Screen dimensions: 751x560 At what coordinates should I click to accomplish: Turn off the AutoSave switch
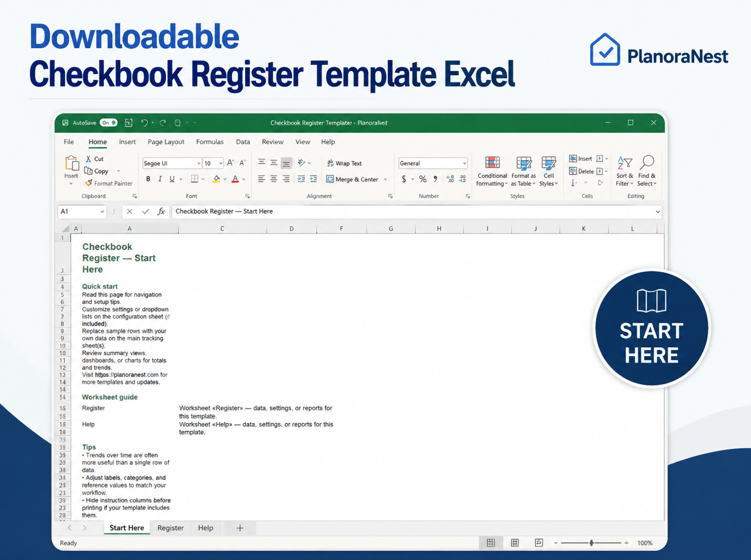(109, 123)
